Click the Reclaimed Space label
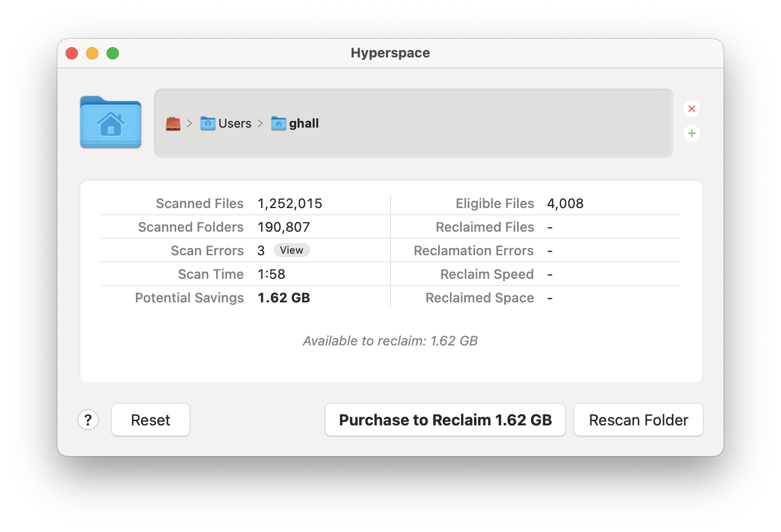781x532 pixels. point(480,298)
